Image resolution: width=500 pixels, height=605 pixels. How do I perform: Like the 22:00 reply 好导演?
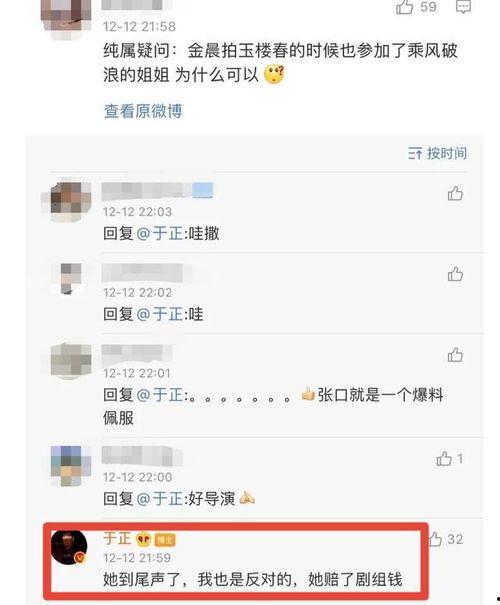[444, 458]
